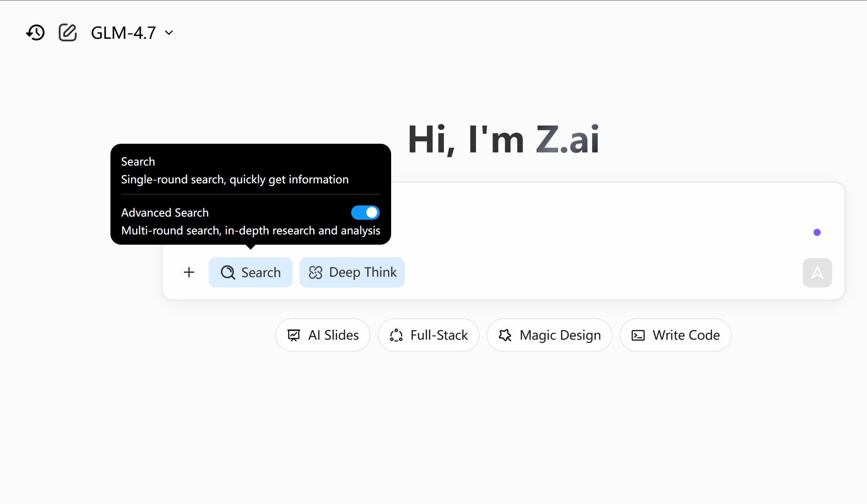
Task: Click the Full-Stack nodes icon
Action: tap(397, 335)
